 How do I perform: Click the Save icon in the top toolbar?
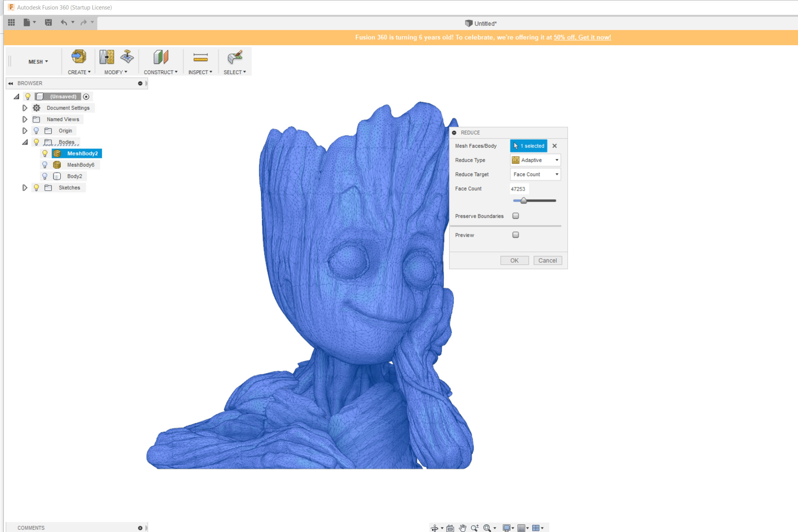pos(48,22)
